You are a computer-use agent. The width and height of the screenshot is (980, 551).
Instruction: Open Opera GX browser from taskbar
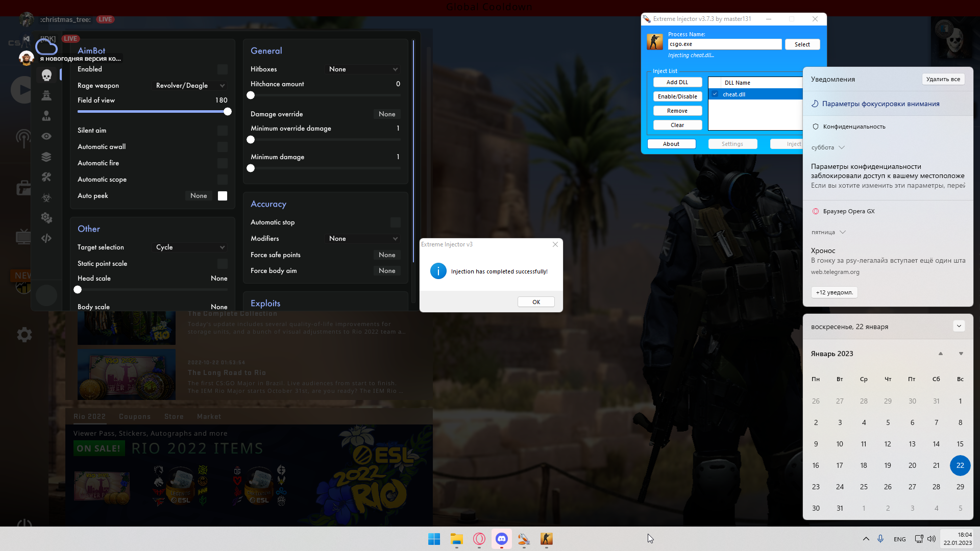pyautogui.click(x=479, y=539)
